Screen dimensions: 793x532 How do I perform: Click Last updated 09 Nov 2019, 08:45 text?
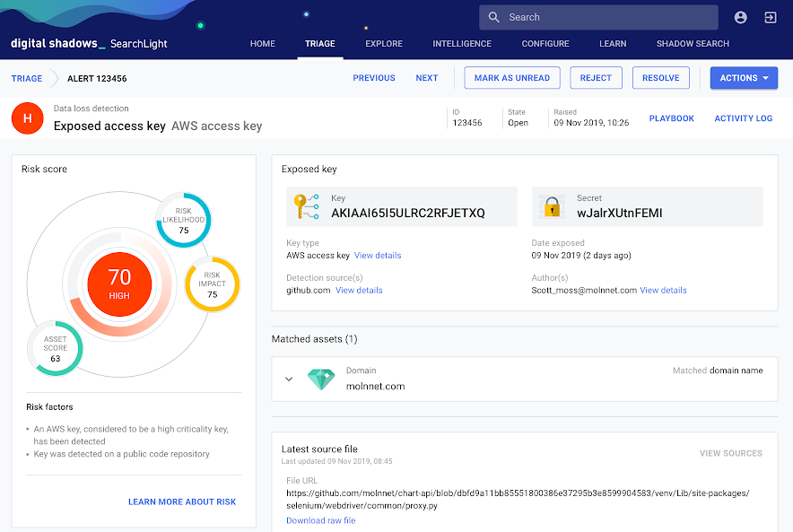click(x=336, y=461)
